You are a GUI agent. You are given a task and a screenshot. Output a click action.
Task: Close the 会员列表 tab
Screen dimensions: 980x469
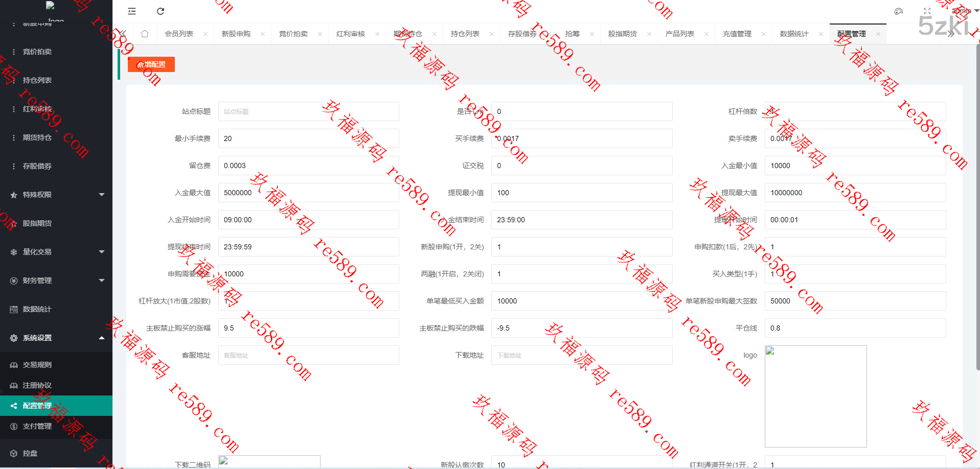click(206, 34)
